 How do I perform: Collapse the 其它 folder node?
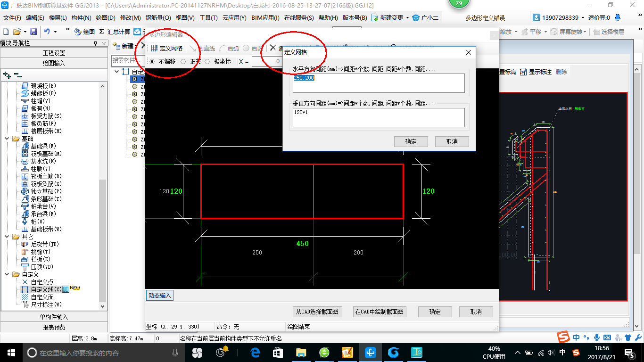click(x=7, y=237)
